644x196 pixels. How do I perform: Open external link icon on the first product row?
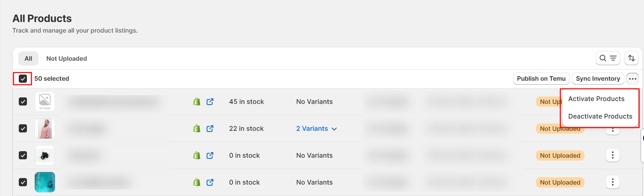210,101
